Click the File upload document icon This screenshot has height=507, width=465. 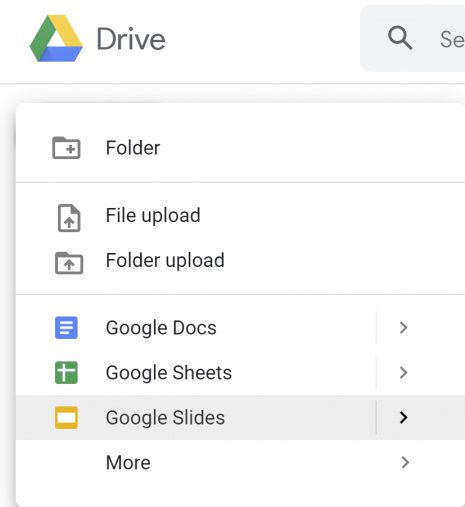click(69, 218)
